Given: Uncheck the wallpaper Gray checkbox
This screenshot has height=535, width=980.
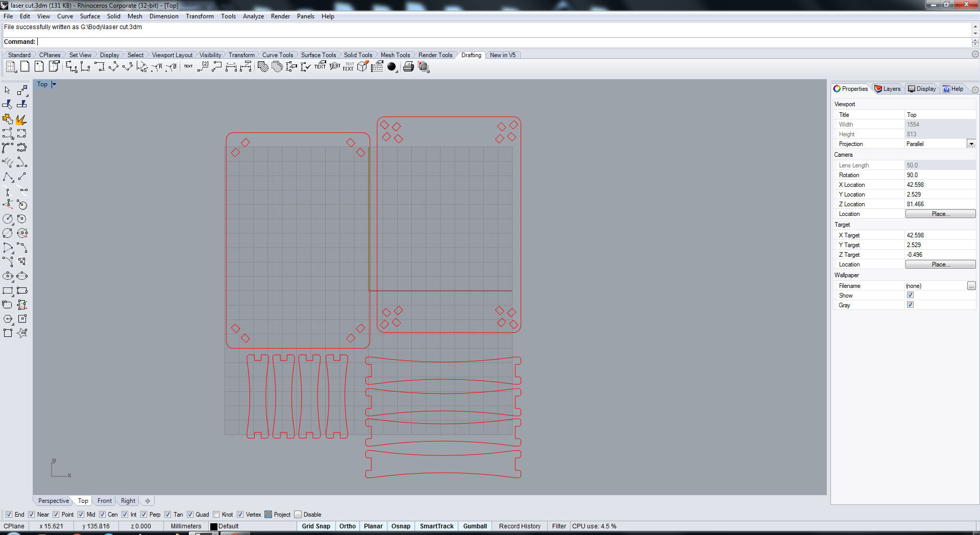Looking at the screenshot, I should 910,305.
